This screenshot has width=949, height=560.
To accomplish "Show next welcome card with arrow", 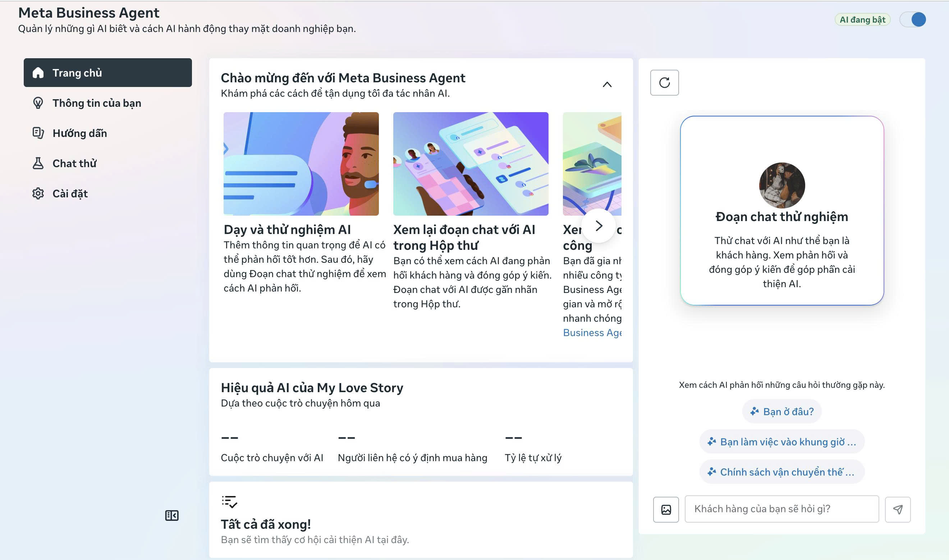I will [x=599, y=226].
